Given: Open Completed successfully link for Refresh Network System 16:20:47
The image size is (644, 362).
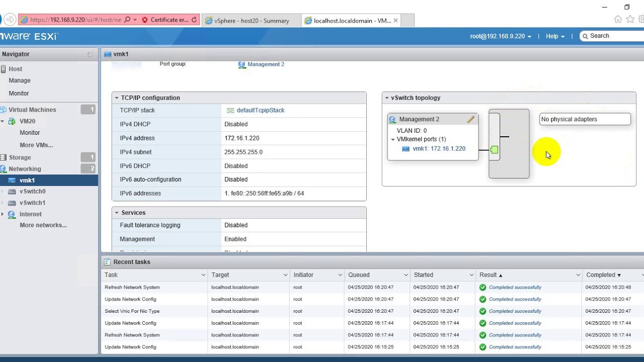Looking at the screenshot, I should 515,288.
